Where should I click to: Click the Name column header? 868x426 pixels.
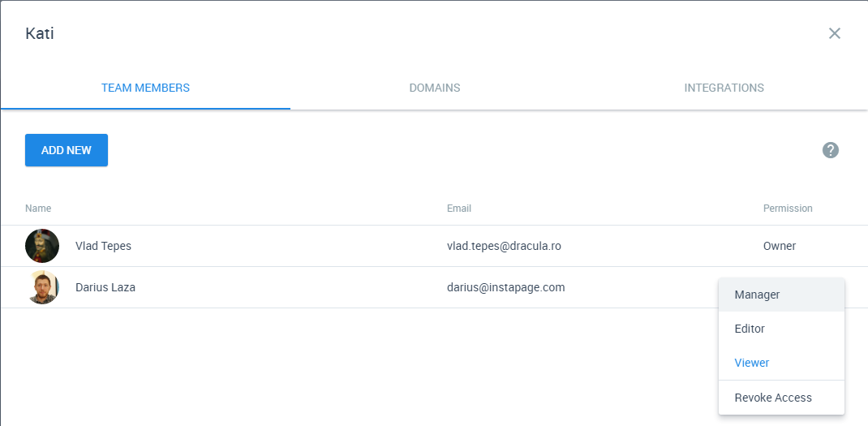coord(38,209)
